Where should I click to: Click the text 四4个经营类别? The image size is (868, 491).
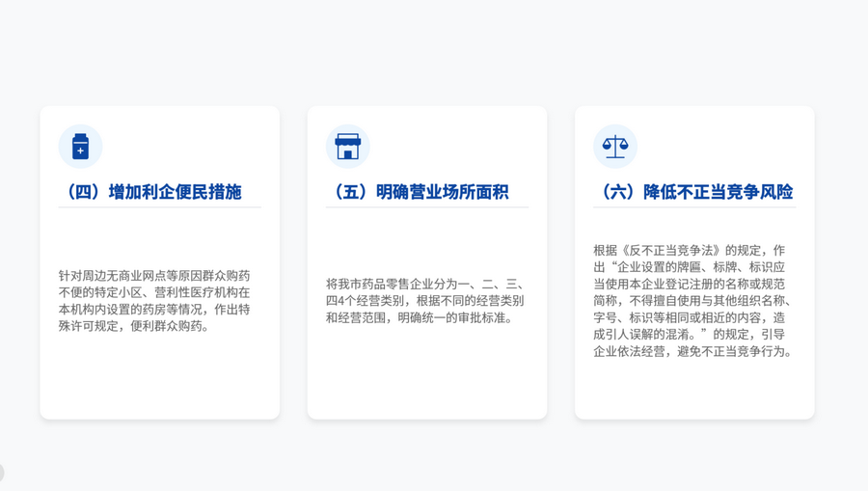366,301
